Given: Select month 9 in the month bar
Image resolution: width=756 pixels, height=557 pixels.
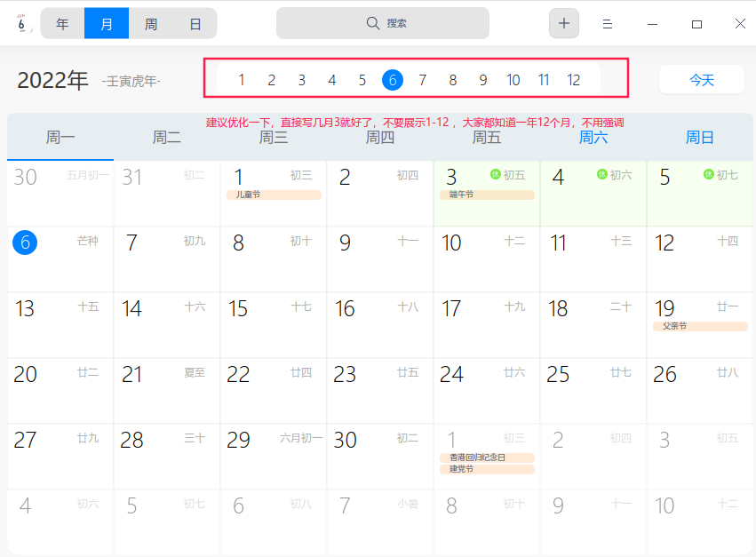Looking at the screenshot, I should click(x=483, y=80).
